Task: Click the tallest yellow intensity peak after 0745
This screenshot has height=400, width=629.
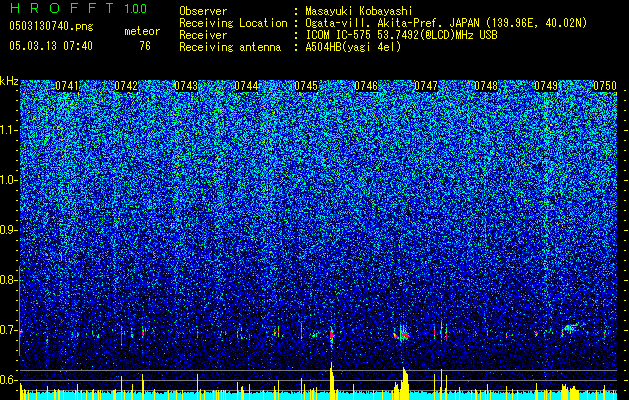Action: point(332,381)
